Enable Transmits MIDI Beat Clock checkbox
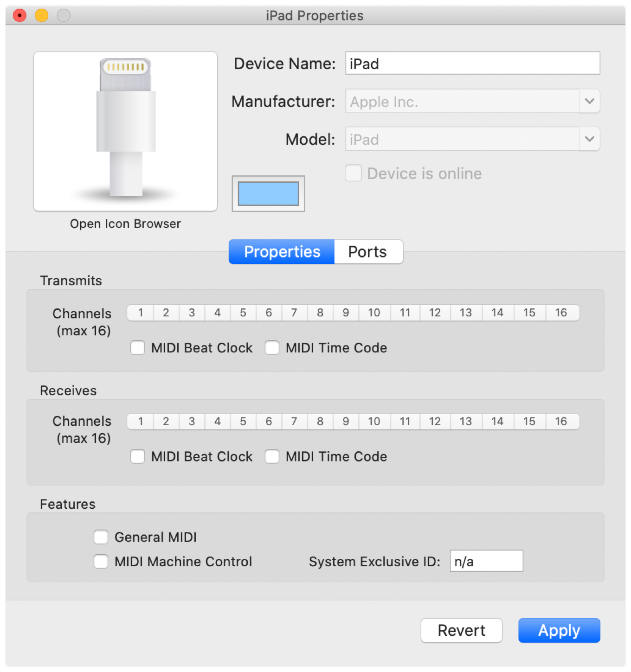The image size is (631, 672). pos(138,348)
